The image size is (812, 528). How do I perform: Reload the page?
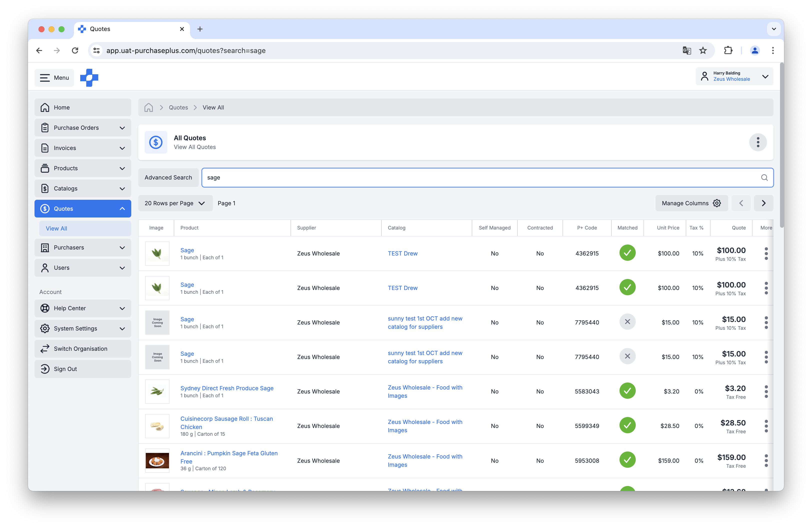[x=75, y=50]
